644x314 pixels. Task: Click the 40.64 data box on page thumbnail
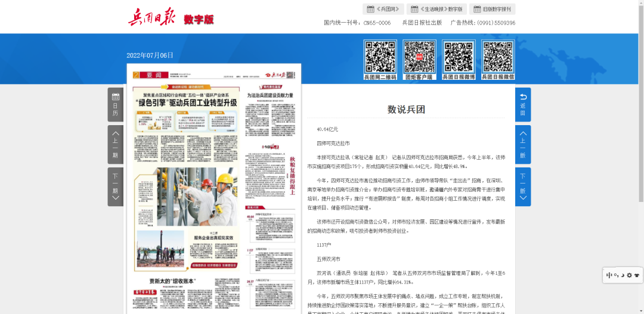pyautogui.click(x=271, y=229)
